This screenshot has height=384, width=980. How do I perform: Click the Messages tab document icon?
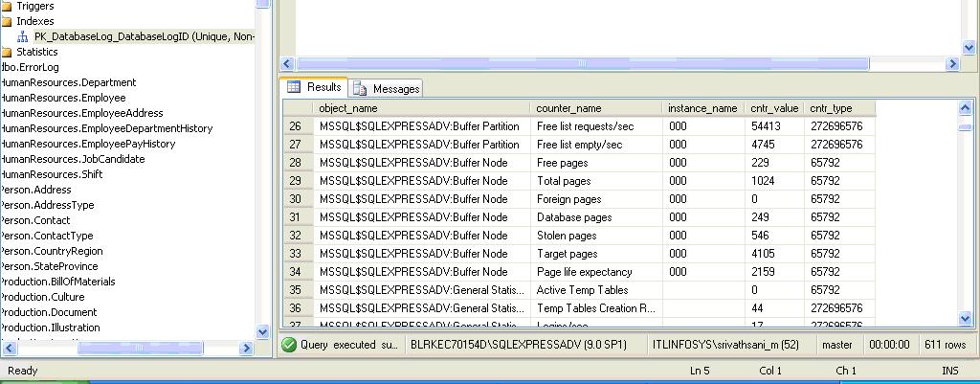point(360,89)
